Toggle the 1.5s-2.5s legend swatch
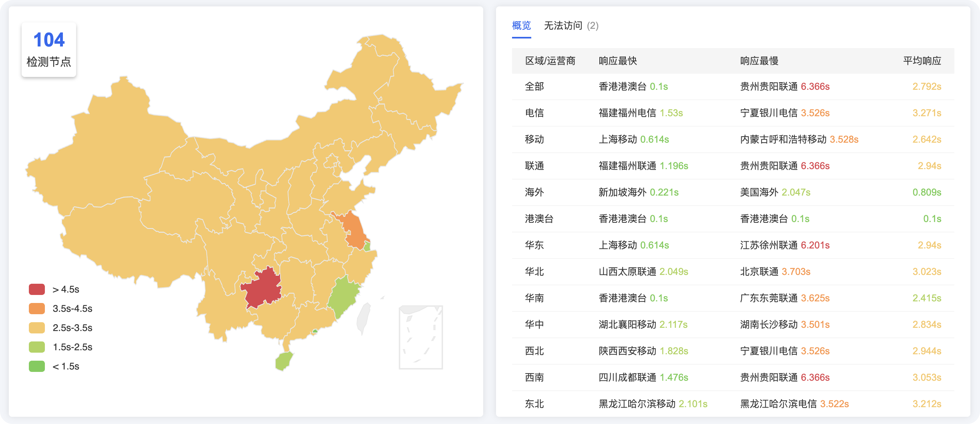Viewport: 980px width, 424px height. (37, 347)
